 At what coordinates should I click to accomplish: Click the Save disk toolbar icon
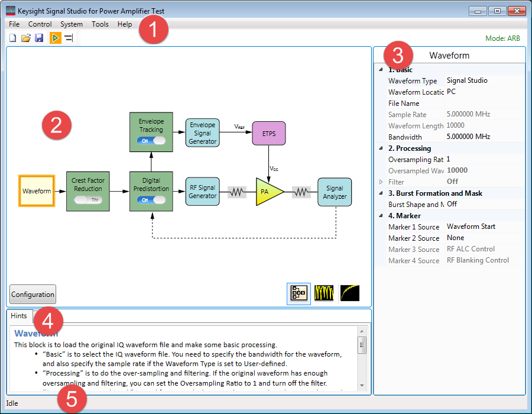click(39, 38)
